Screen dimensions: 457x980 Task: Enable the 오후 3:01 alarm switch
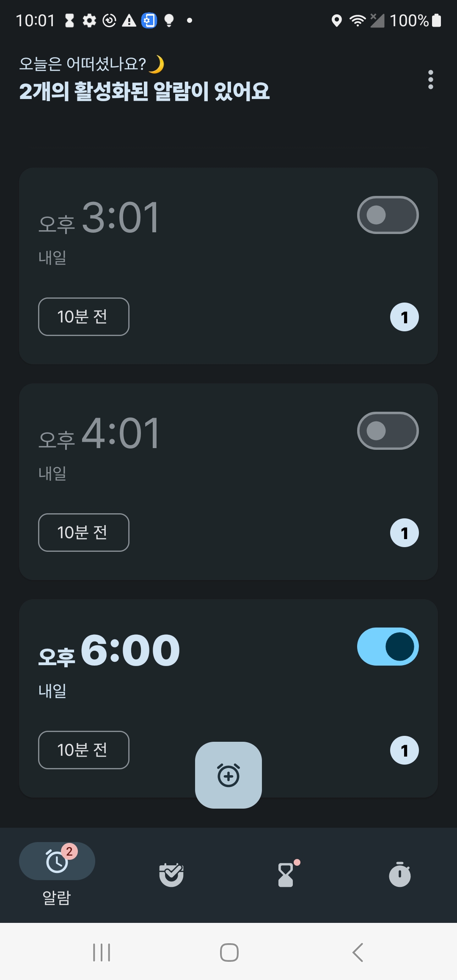tap(388, 215)
